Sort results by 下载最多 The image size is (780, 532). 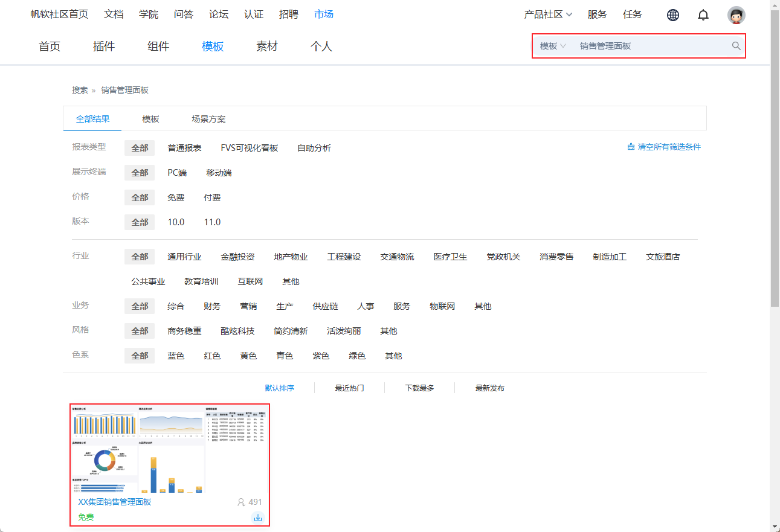(x=419, y=388)
